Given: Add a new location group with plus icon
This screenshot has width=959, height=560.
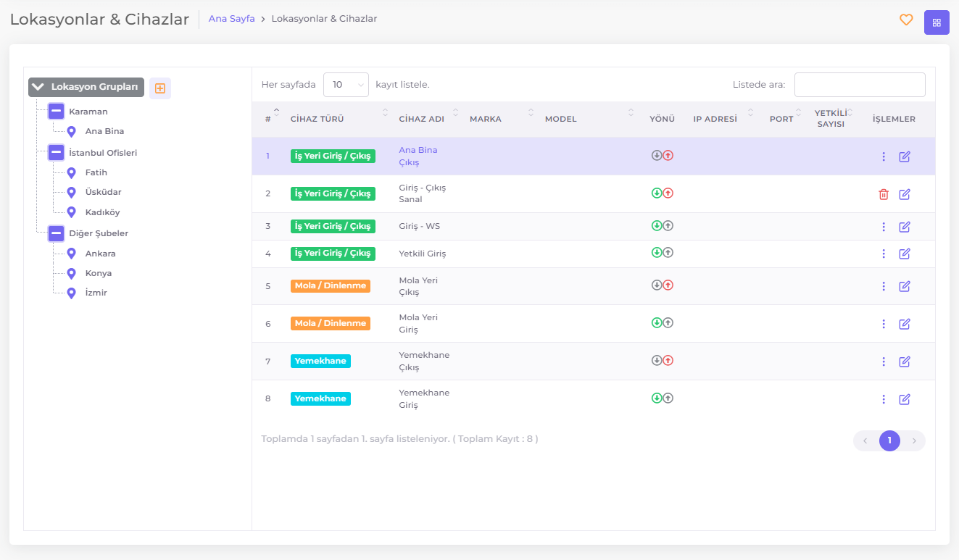Looking at the screenshot, I should tap(160, 88).
